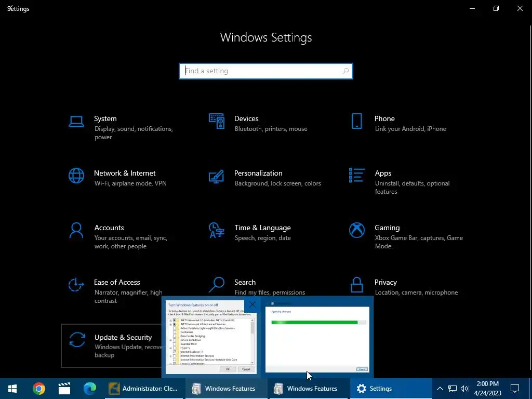Click Windows Features button beside Settings button
The width and height of the screenshot is (532, 399).
[309, 389]
